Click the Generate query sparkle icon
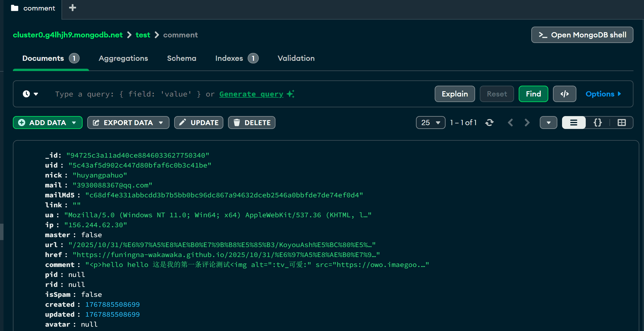Screen dimensions: 644x331 [291, 94]
